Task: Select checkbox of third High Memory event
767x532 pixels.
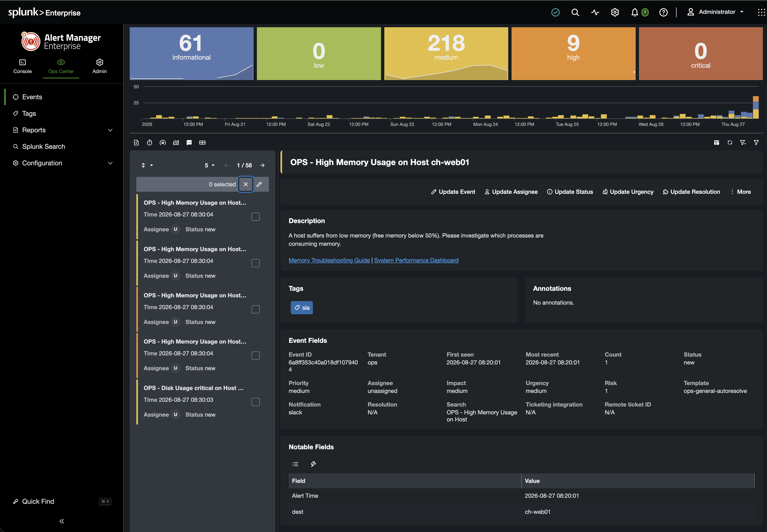Action: pyautogui.click(x=256, y=309)
